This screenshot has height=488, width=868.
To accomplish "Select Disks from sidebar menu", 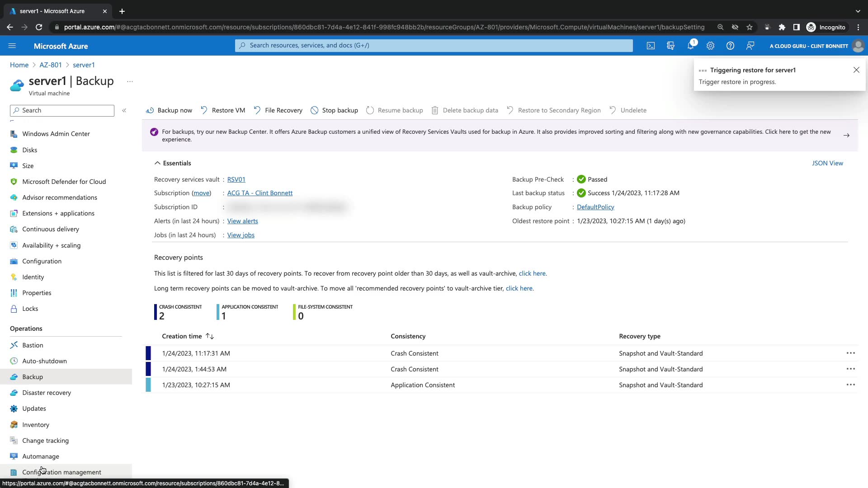I will (x=30, y=150).
